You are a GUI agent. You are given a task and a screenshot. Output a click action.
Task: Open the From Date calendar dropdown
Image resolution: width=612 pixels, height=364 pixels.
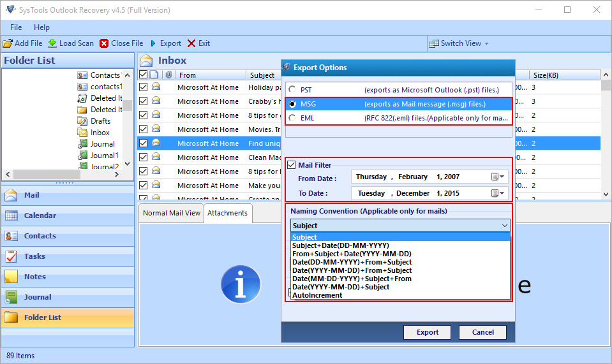point(498,177)
